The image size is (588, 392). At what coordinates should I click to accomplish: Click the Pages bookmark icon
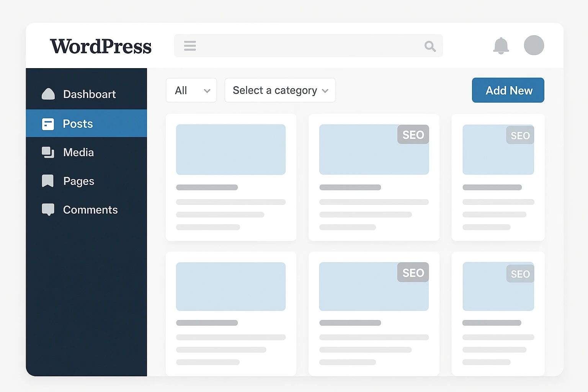click(x=47, y=181)
